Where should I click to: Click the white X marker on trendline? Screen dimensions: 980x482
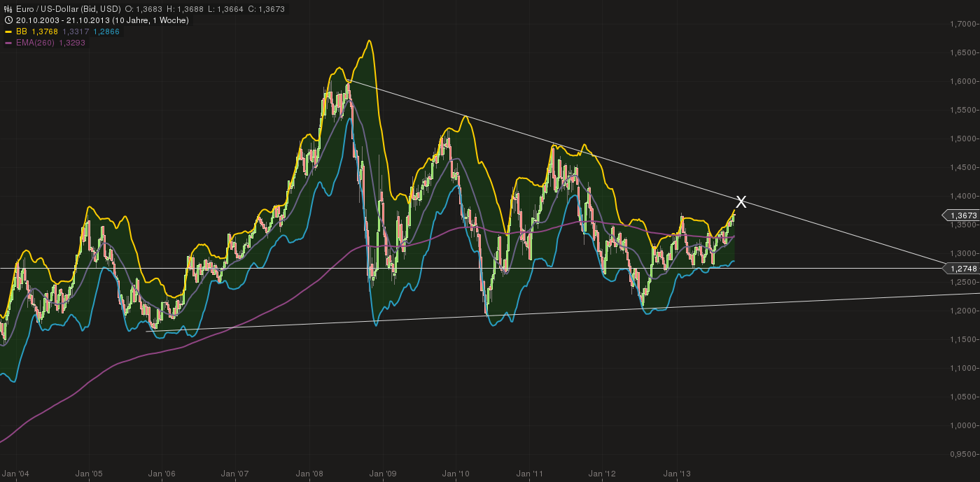click(x=741, y=202)
